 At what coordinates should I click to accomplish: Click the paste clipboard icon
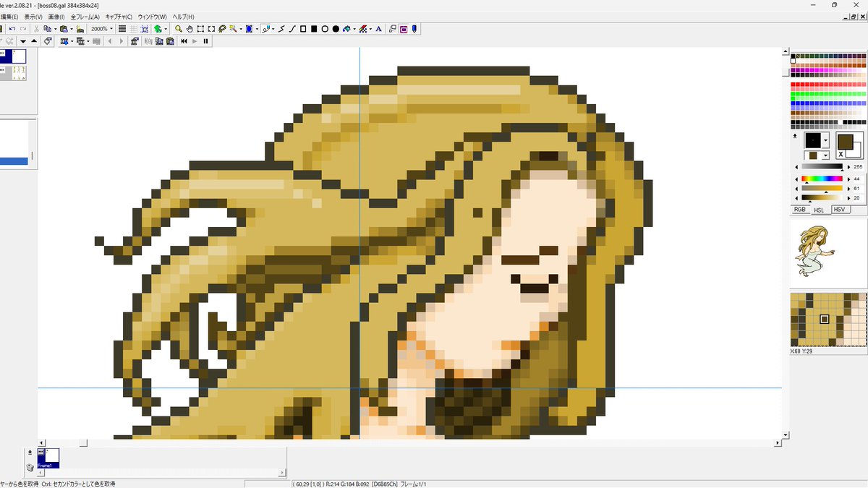tap(64, 29)
